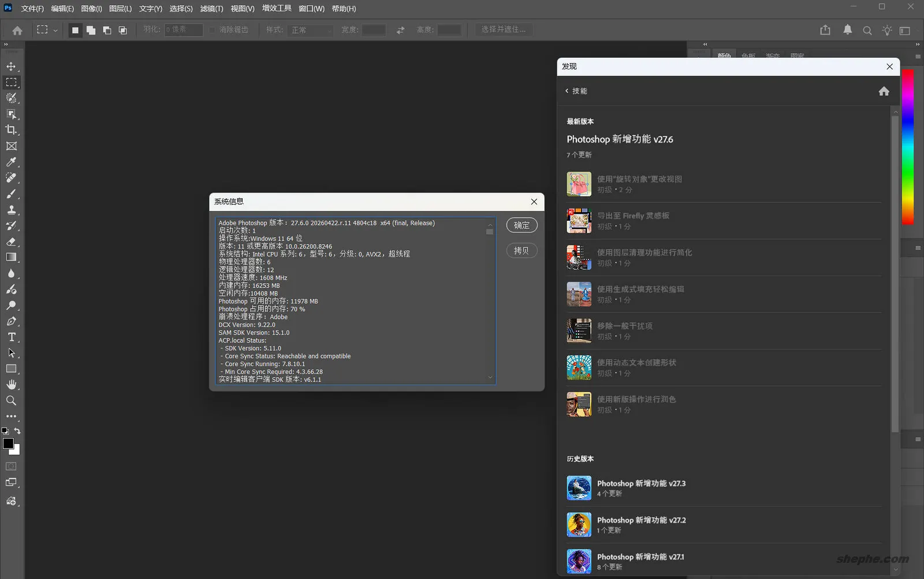This screenshot has width=924, height=579.
Task: Reset to default foreground and background colors
Action: click(x=5, y=431)
